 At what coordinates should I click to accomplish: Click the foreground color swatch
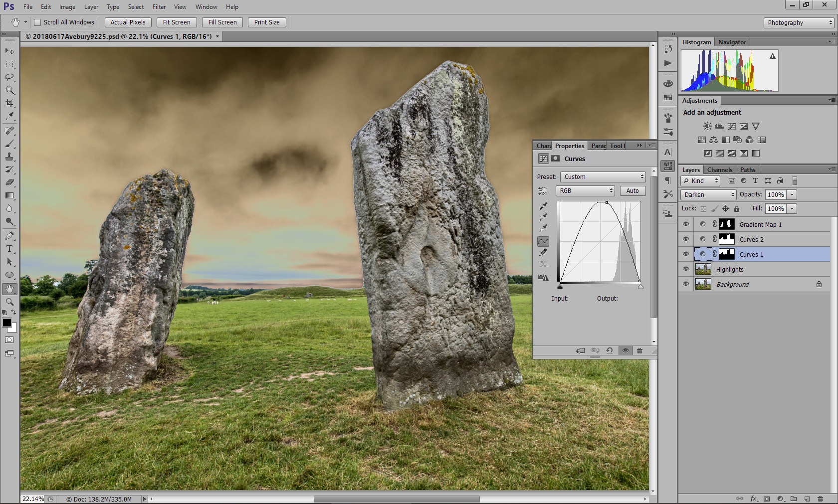[x=7, y=323]
